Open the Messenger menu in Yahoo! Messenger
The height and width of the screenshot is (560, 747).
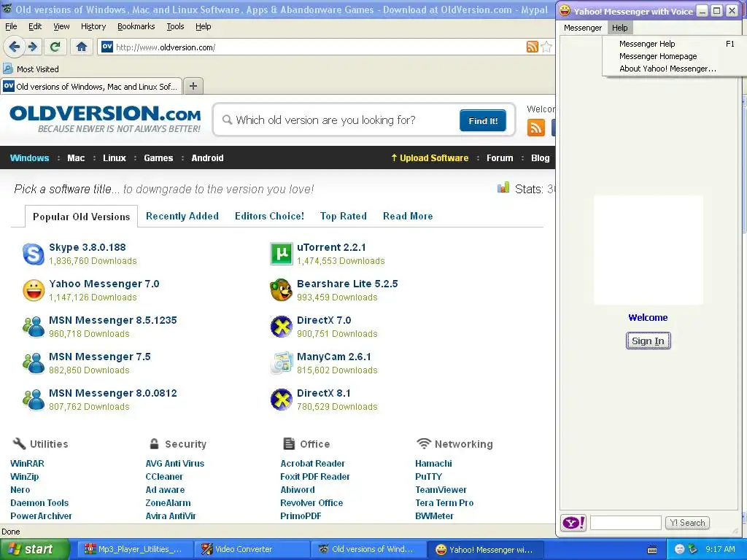pos(583,28)
